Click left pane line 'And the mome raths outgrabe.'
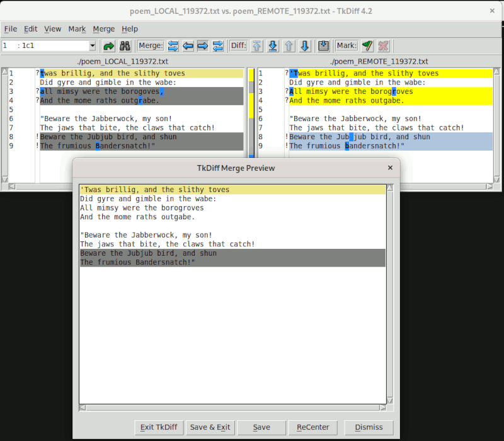Image resolution: width=504 pixels, height=441 pixels. pos(141,101)
